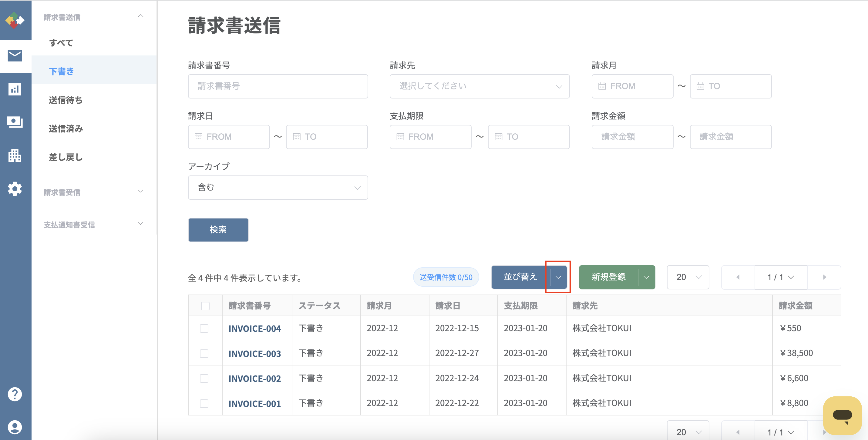Click the 請求月 TO date field
Viewport: 868px width, 440px height.
tap(731, 86)
